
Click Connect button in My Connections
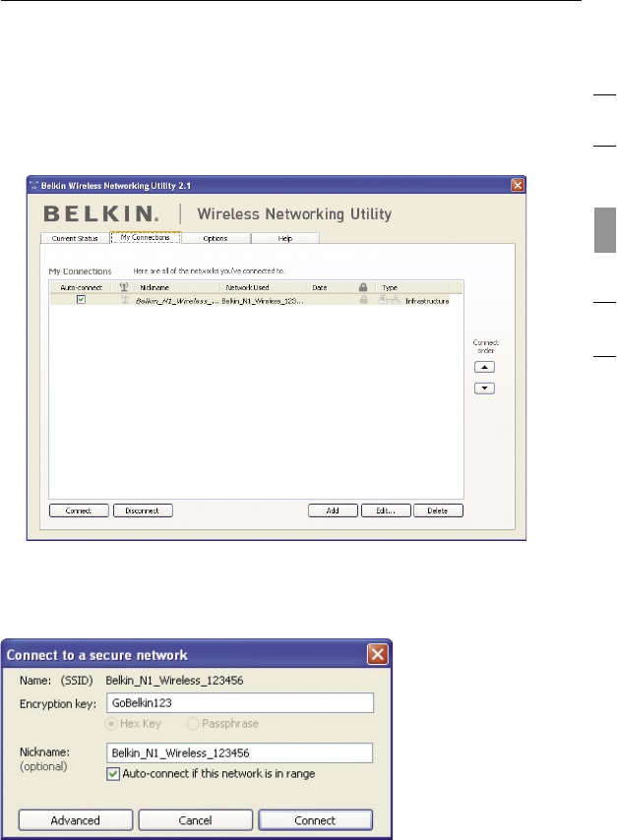point(79,510)
